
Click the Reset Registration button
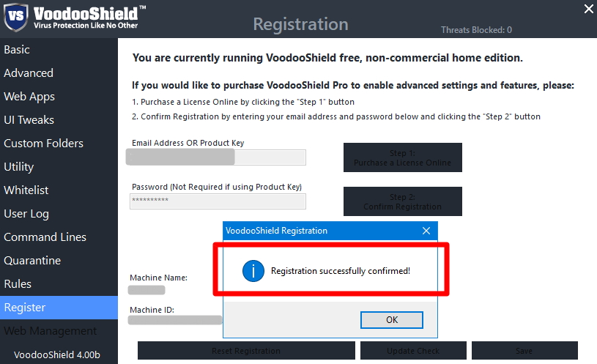(246, 351)
